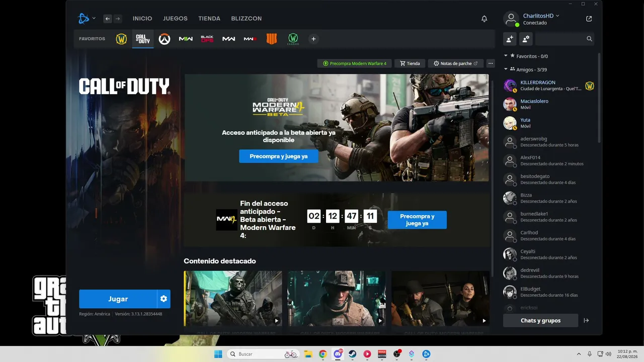Click the taskbar Buscar search box
This screenshot has width=644, height=362.
coord(263,354)
